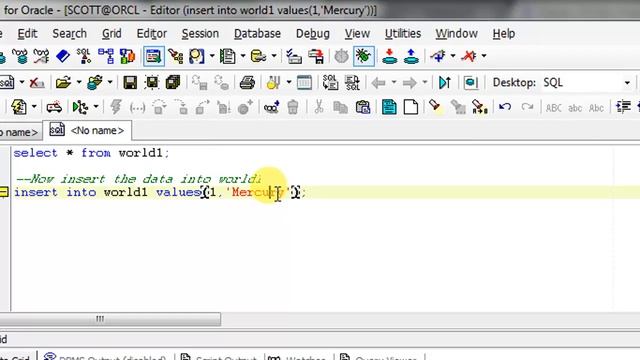Click the Save As dotted floppy icon
Image resolution: width=640 pixels, height=360 pixels.
click(x=151, y=83)
